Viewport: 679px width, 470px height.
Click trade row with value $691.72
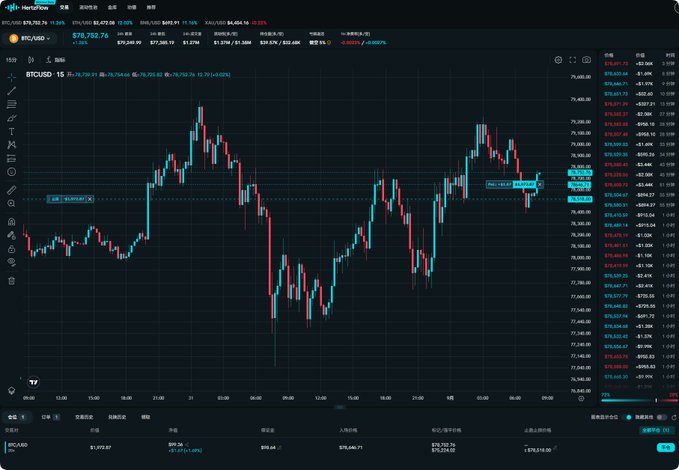pos(639,316)
